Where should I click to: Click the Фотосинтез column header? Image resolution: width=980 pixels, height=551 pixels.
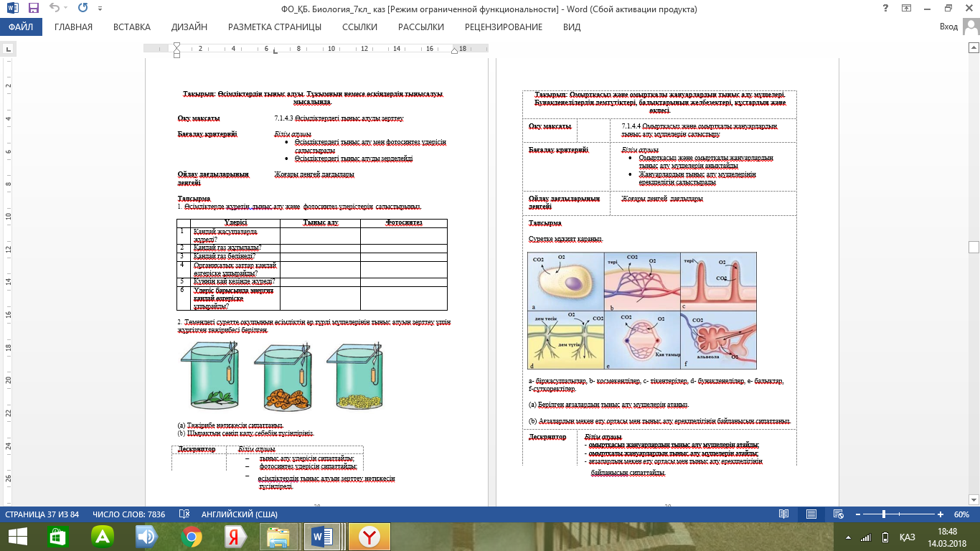(404, 223)
